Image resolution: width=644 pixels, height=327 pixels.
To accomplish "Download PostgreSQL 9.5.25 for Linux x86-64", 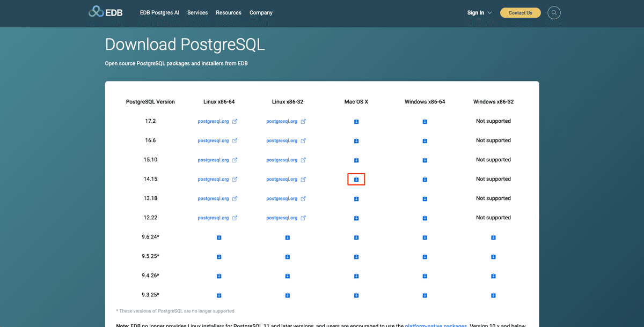I will pyautogui.click(x=219, y=257).
